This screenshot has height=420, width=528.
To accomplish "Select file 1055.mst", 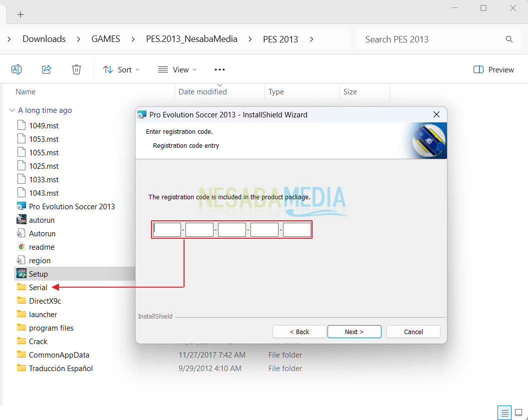I will (44, 153).
